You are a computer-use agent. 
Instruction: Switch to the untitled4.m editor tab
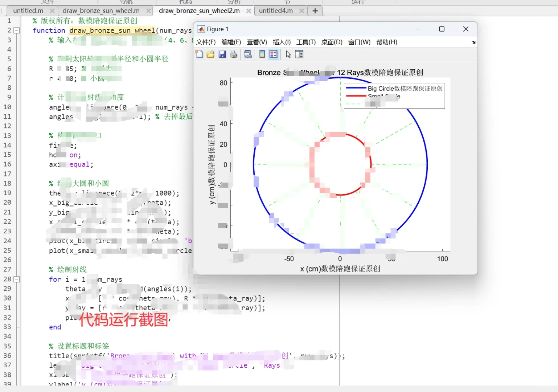276,11
